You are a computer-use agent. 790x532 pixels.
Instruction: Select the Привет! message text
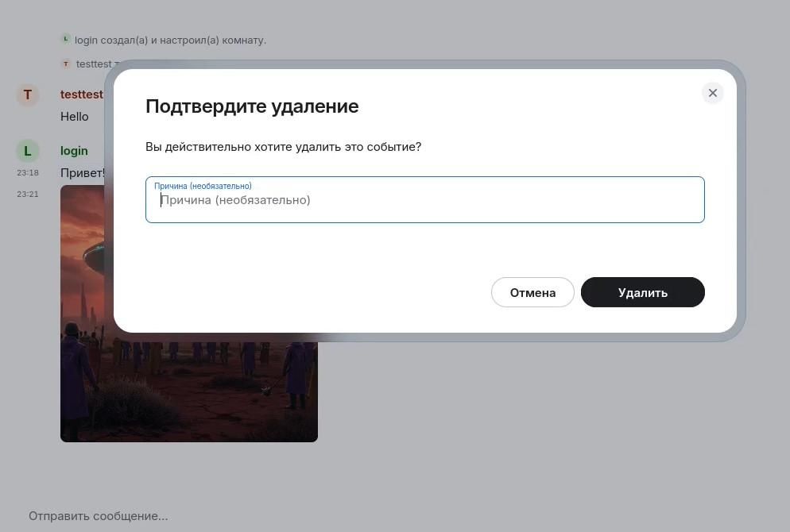click(x=82, y=173)
